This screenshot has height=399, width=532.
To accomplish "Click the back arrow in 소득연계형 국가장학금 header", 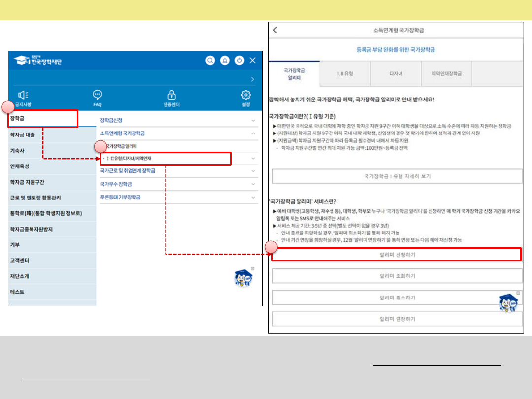I will click(x=275, y=30).
